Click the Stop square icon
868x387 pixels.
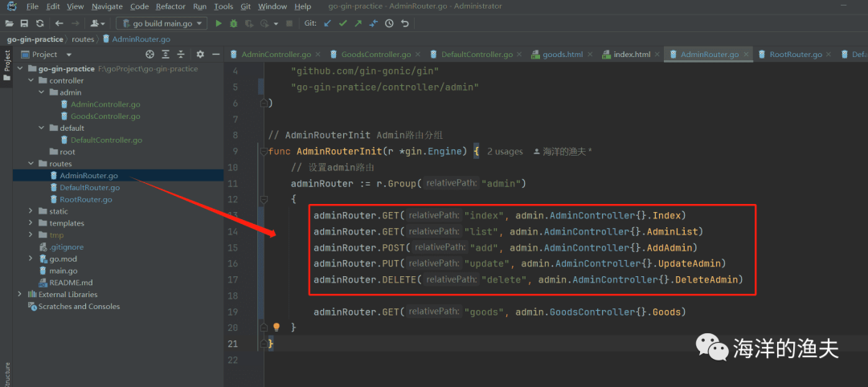289,23
